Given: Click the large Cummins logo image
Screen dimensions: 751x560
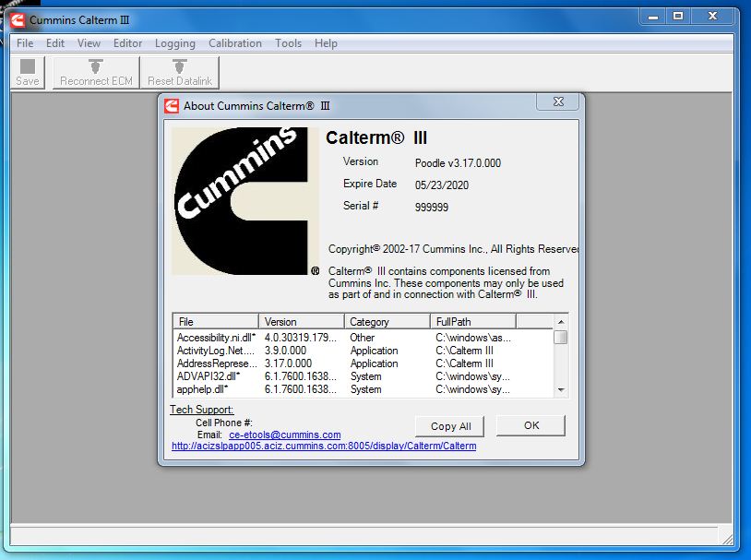Looking at the screenshot, I should pos(244,201).
